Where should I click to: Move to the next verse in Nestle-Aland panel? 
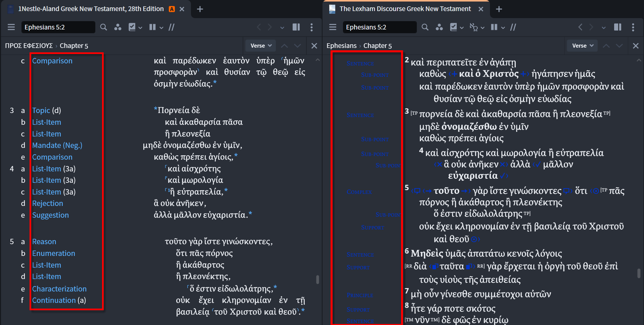(x=297, y=46)
